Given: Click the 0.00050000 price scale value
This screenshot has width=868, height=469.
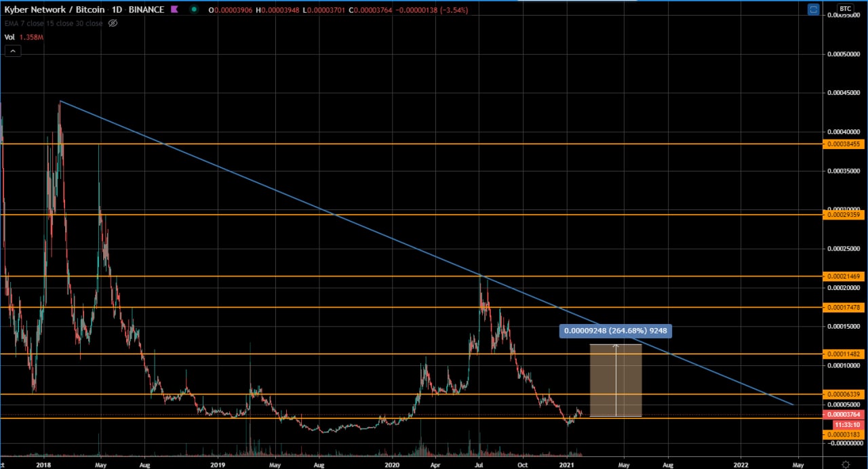Looking at the screenshot, I should click(x=845, y=54).
